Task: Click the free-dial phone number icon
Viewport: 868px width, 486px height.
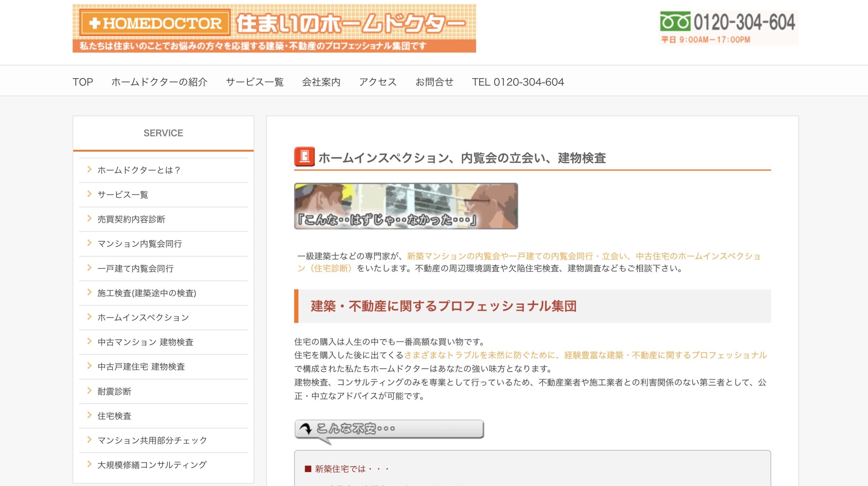Action: click(x=675, y=21)
